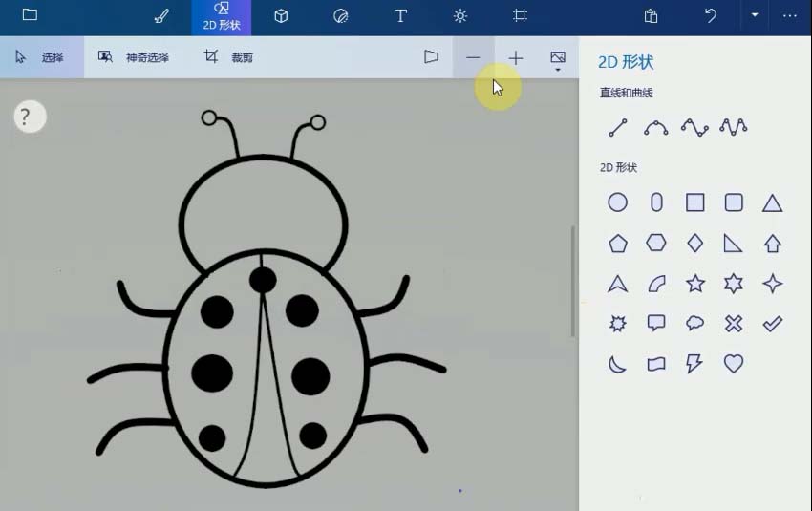
Task: Pick the capsule shape
Action: pyautogui.click(x=656, y=202)
